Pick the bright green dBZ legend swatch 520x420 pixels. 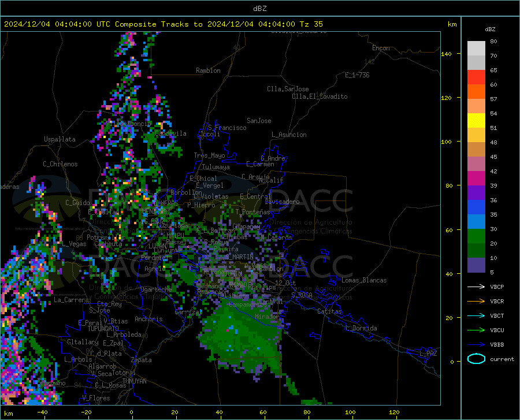pyautogui.click(x=476, y=236)
